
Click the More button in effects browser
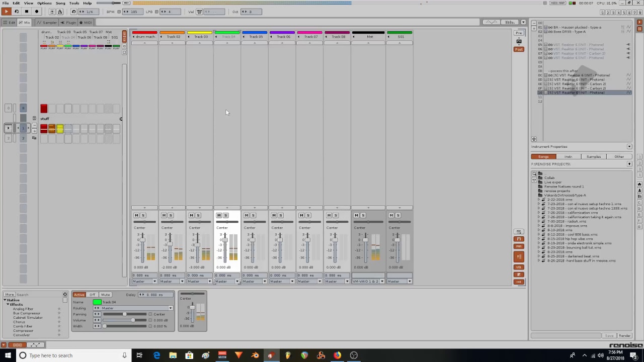click(10, 295)
